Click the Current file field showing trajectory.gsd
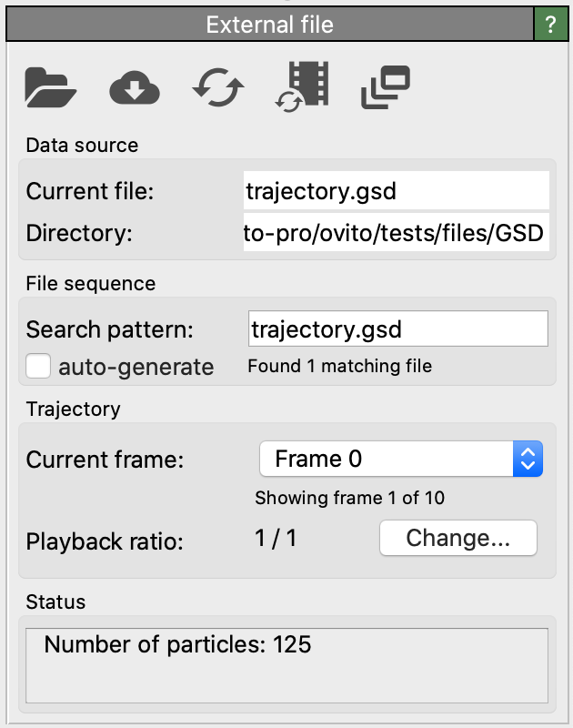This screenshot has height=728, width=573. 396,191
